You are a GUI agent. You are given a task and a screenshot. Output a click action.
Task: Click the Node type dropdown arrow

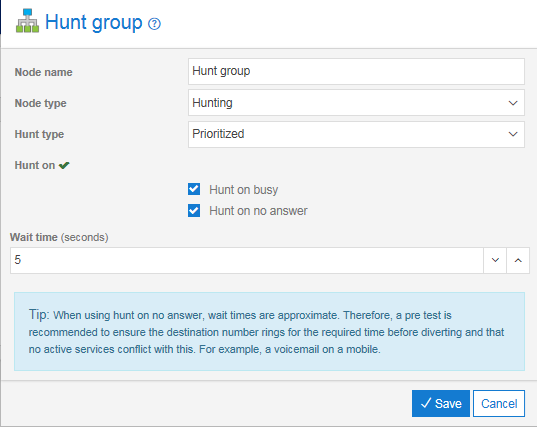[513, 103]
